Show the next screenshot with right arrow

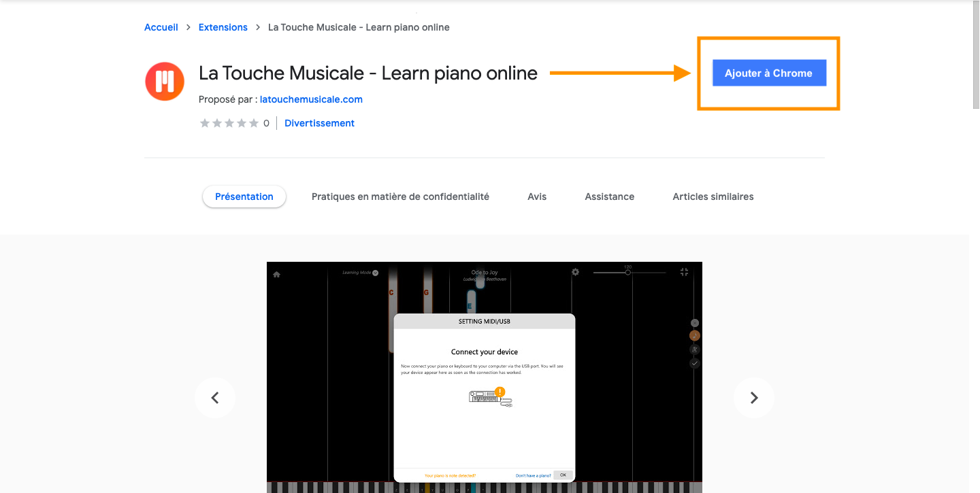[x=754, y=398]
